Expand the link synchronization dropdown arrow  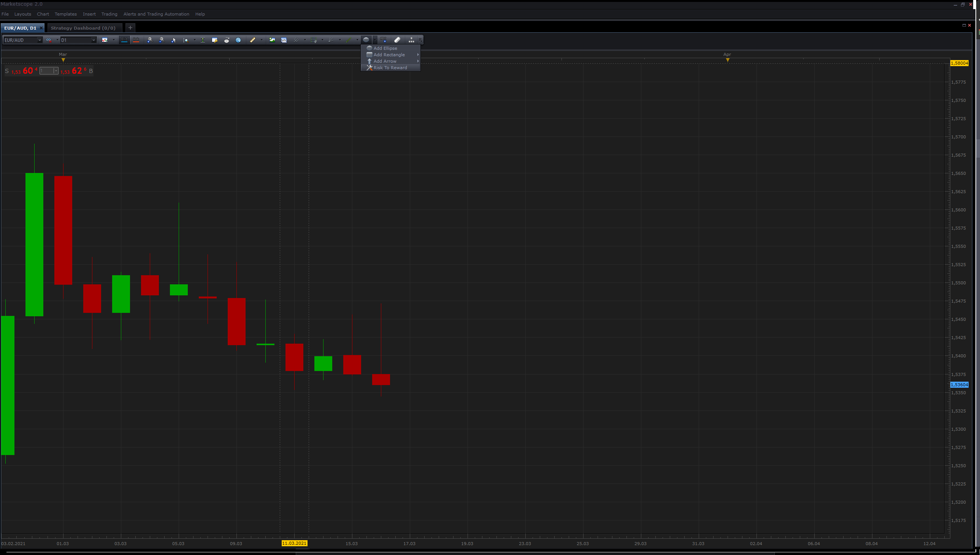coord(57,40)
